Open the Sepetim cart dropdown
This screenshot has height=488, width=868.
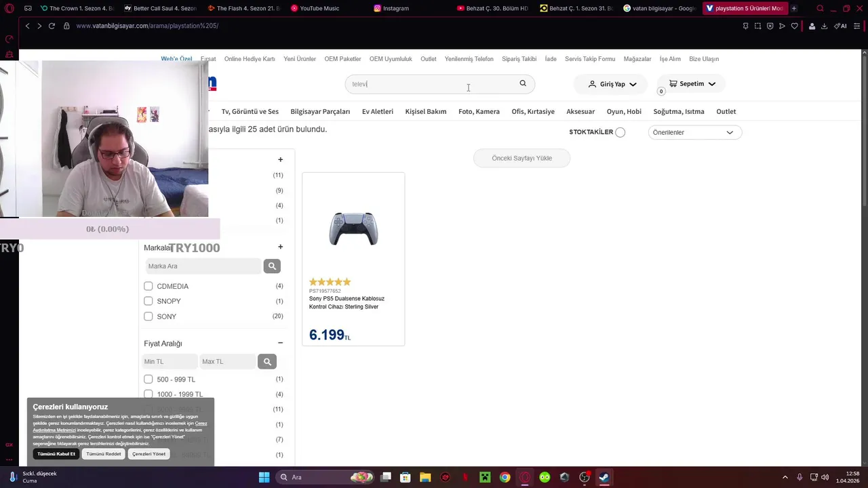692,84
